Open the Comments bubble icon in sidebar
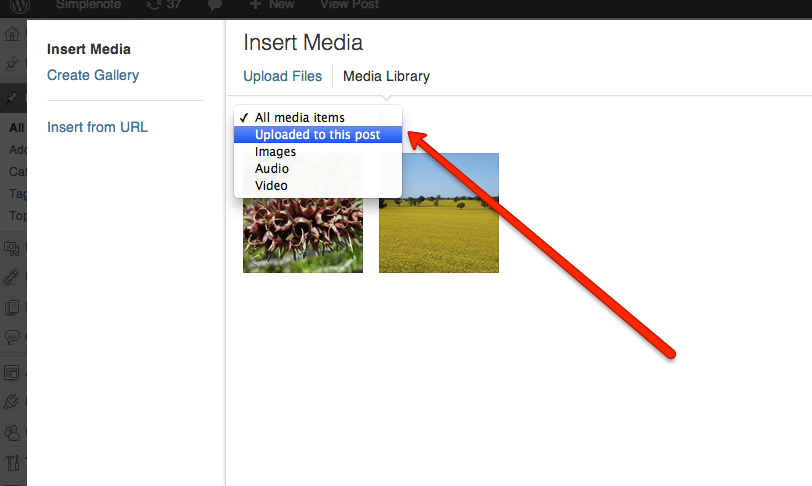This screenshot has height=486, width=812. pyautogui.click(x=12, y=337)
